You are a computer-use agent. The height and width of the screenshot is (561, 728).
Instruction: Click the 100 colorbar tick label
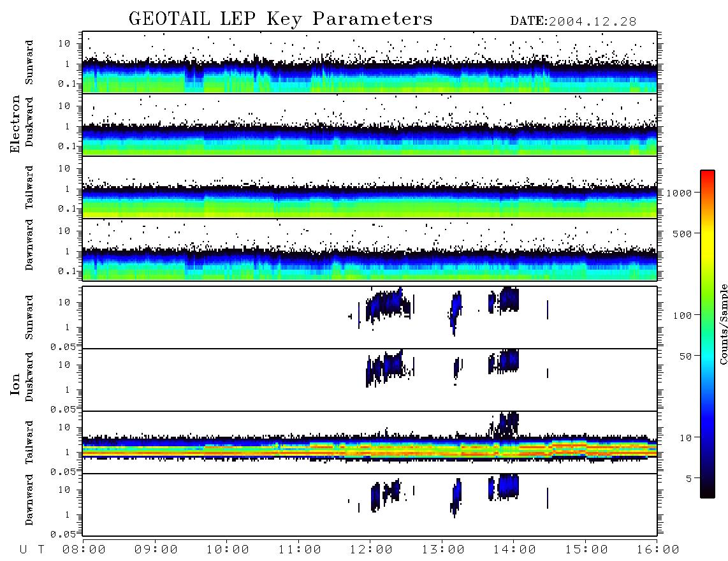tap(682, 316)
